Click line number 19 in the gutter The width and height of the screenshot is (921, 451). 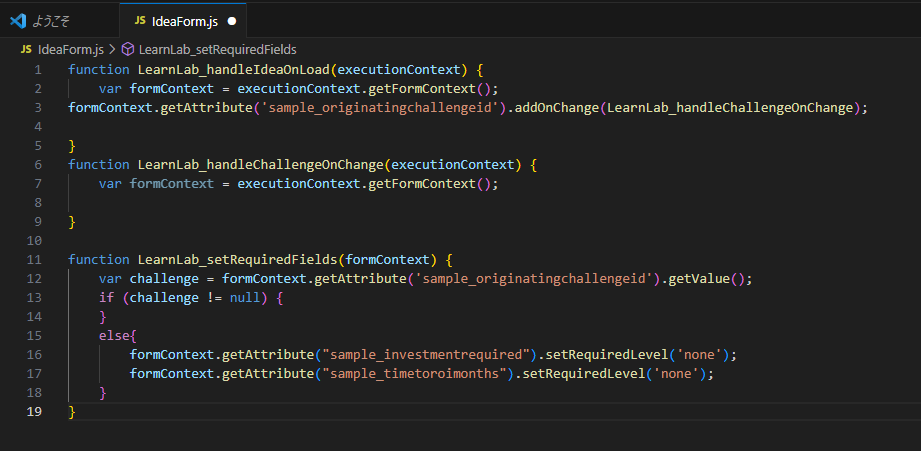click(35, 411)
